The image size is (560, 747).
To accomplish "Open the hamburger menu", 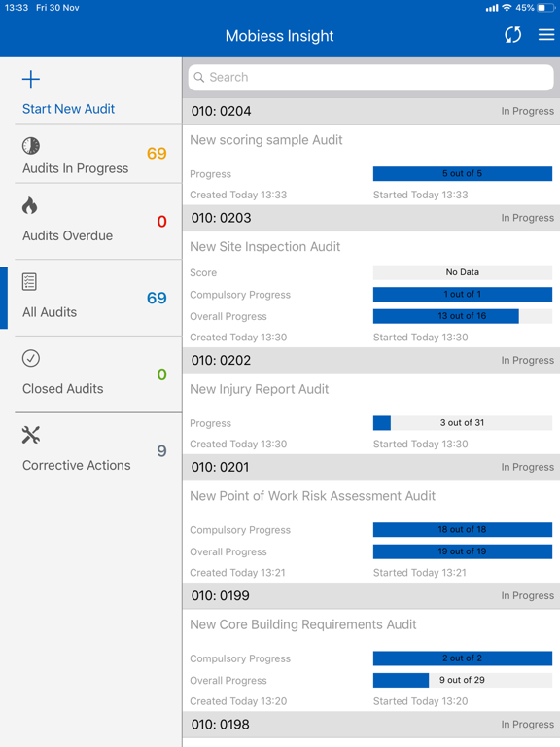I will (x=546, y=35).
